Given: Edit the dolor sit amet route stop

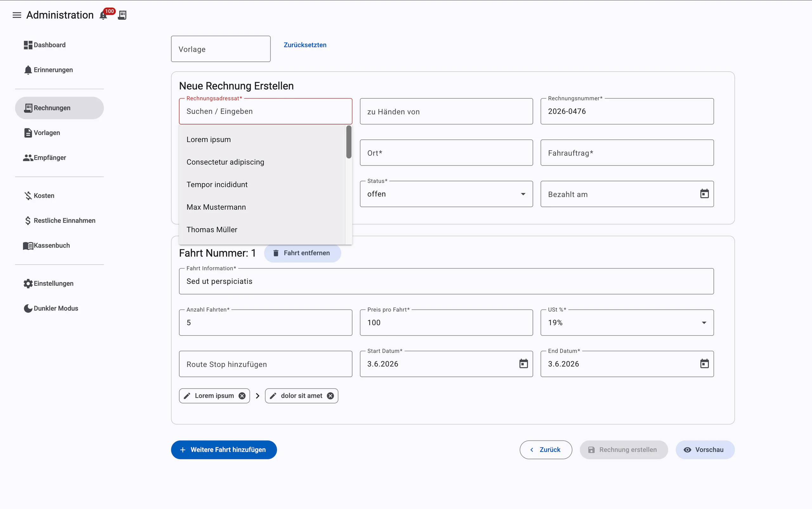Looking at the screenshot, I should pyautogui.click(x=273, y=396).
